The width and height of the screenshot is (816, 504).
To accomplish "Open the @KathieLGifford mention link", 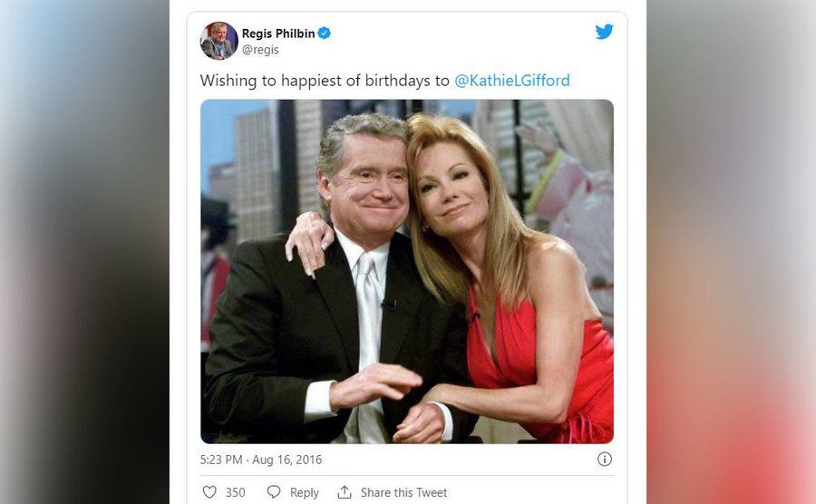I will (x=511, y=81).
